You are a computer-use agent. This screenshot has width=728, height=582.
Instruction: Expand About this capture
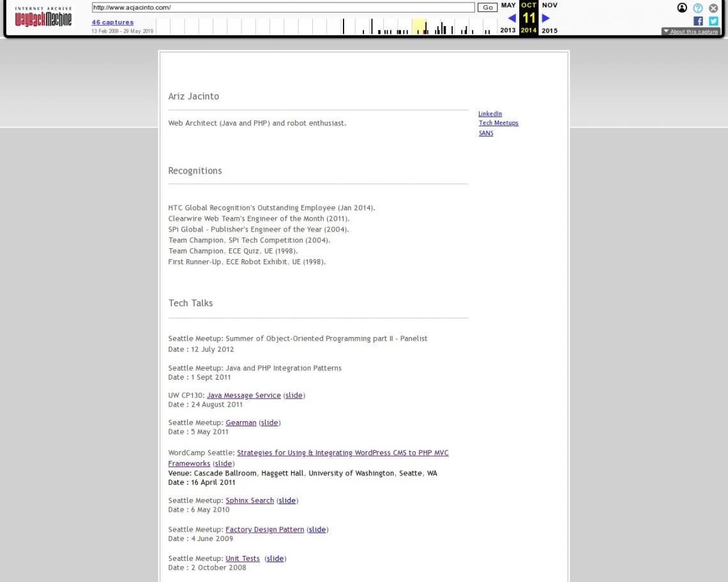click(690, 31)
